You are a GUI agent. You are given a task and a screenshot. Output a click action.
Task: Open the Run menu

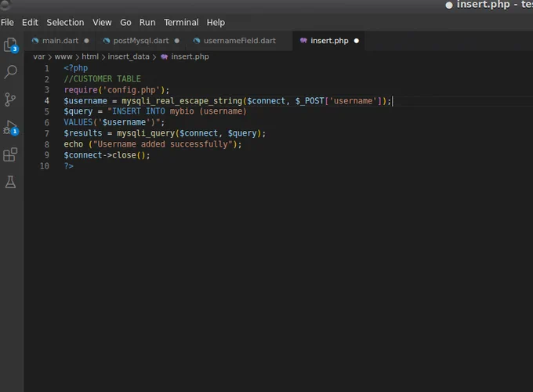pyautogui.click(x=147, y=23)
